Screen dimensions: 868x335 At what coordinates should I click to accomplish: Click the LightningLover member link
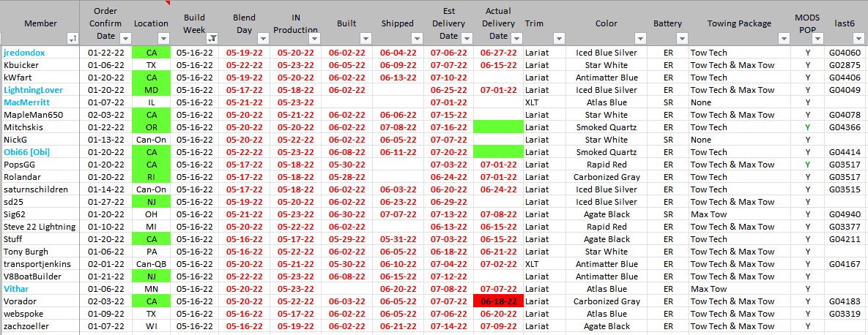[33, 90]
